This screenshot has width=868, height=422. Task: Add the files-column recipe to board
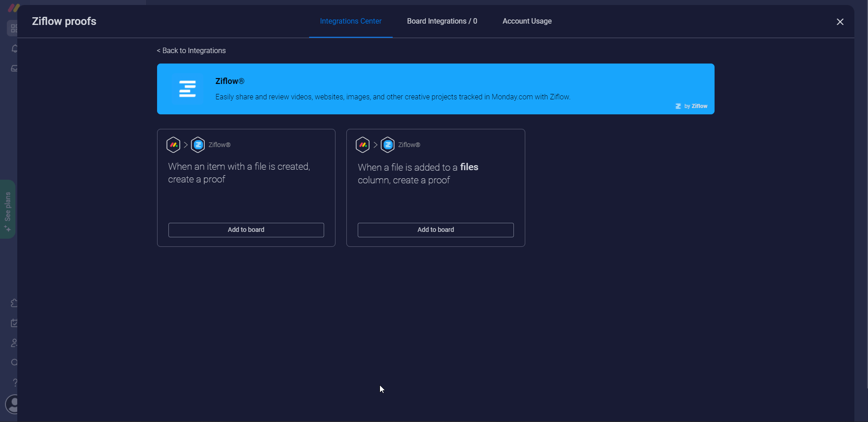coord(434,230)
